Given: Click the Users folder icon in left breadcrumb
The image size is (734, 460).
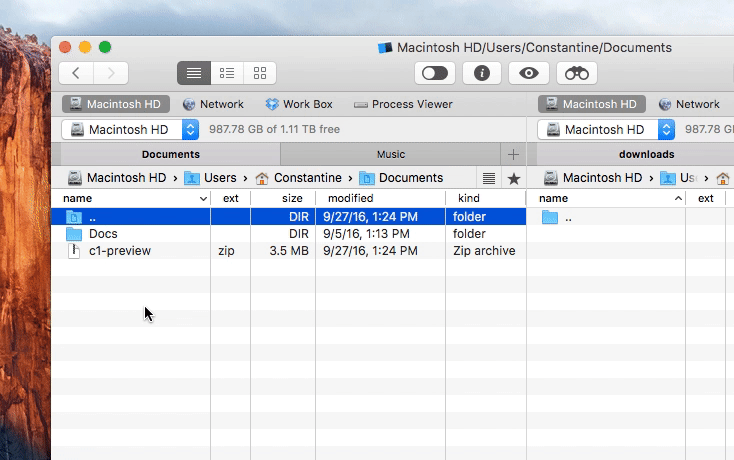Looking at the screenshot, I should point(192,178).
